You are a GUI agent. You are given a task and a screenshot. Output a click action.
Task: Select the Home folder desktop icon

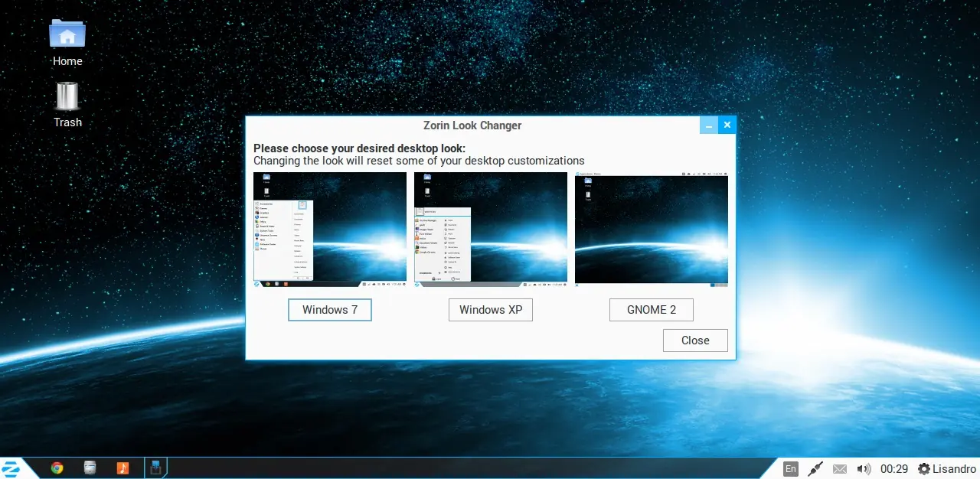click(67, 43)
